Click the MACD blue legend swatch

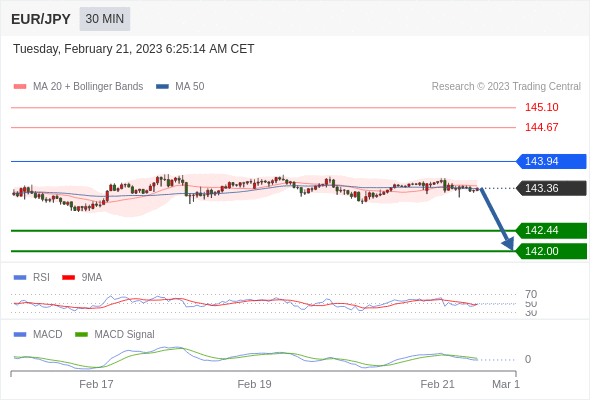[20, 335]
